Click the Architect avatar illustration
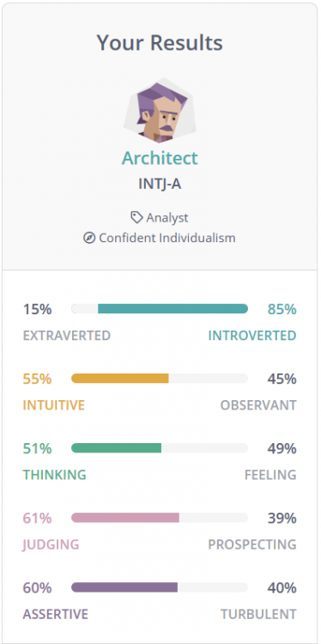The height and width of the screenshot is (644, 321). [x=160, y=110]
